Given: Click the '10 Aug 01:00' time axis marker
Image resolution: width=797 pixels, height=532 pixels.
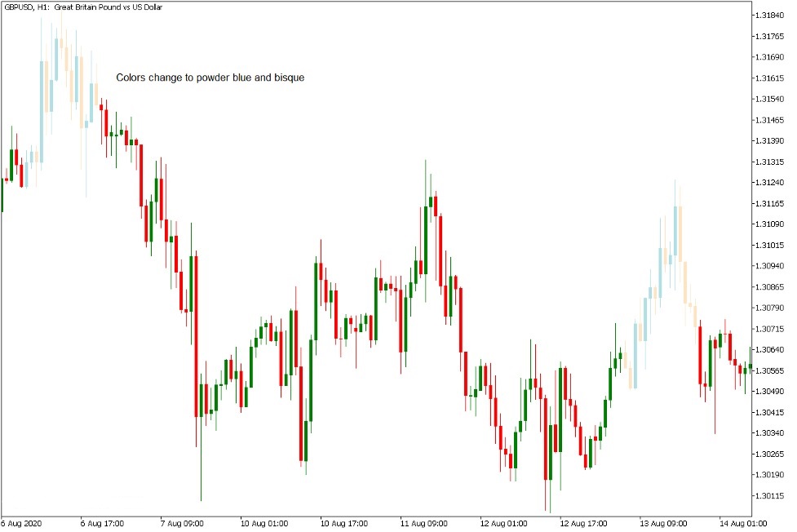Looking at the screenshot, I should (264, 523).
